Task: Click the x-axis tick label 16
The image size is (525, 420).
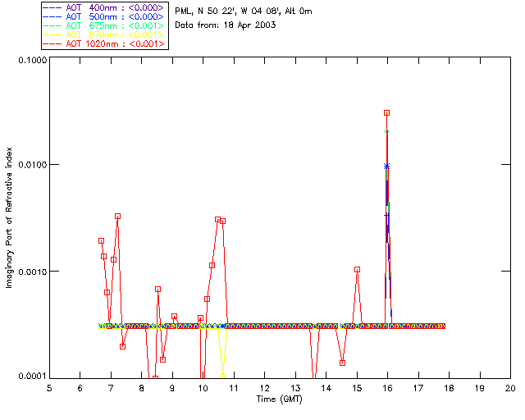Action: [388, 388]
